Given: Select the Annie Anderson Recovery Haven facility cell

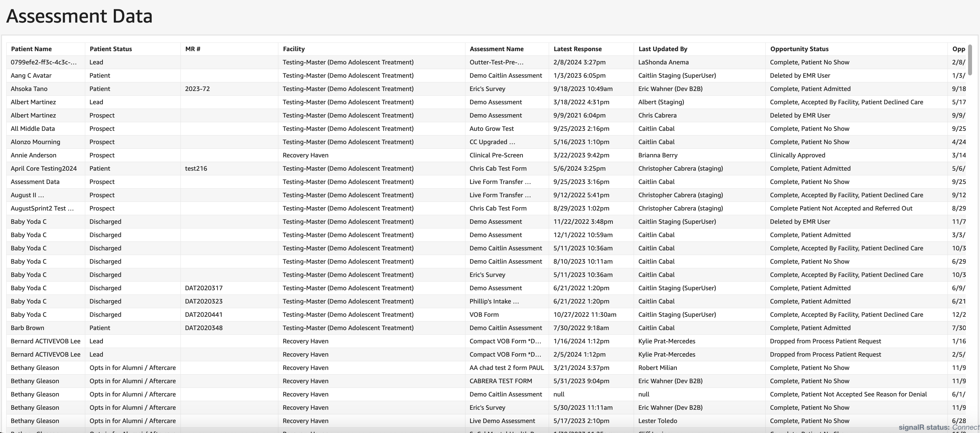Looking at the screenshot, I should point(305,155).
